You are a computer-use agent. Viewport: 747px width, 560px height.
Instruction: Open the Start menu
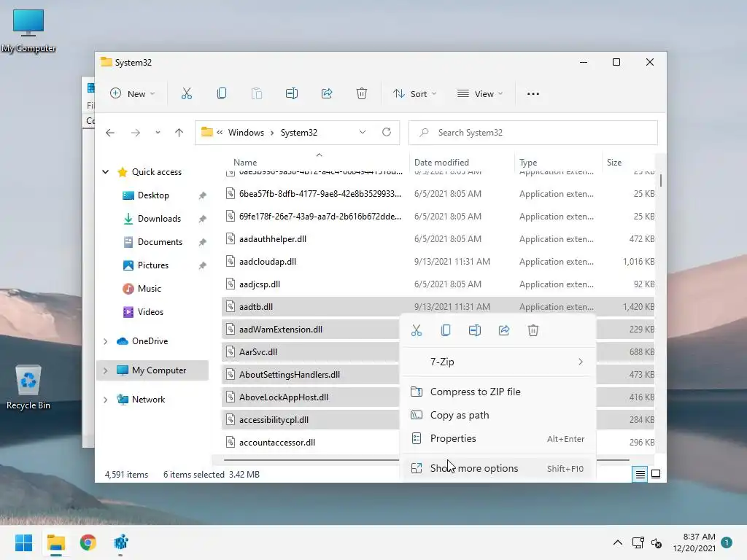(x=24, y=542)
